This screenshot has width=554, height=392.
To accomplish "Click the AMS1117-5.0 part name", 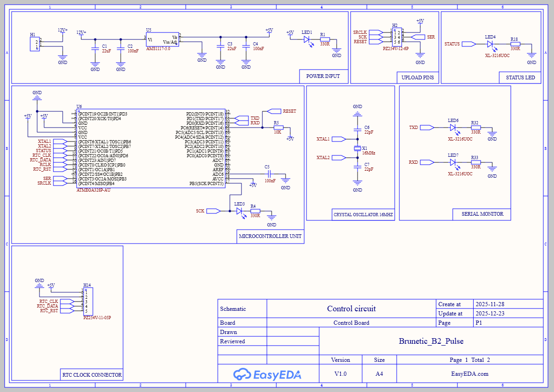I will [158, 49].
